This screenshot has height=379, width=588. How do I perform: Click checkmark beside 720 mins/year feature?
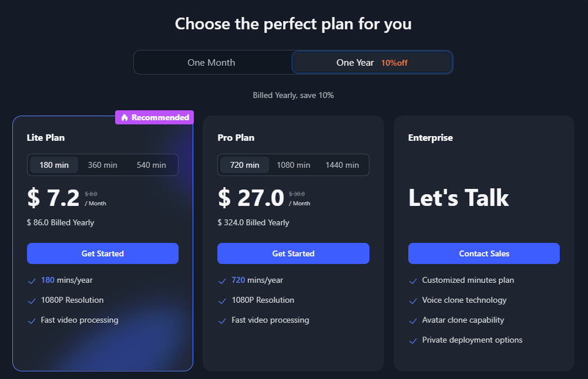pyautogui.click(x=222, y=280)
